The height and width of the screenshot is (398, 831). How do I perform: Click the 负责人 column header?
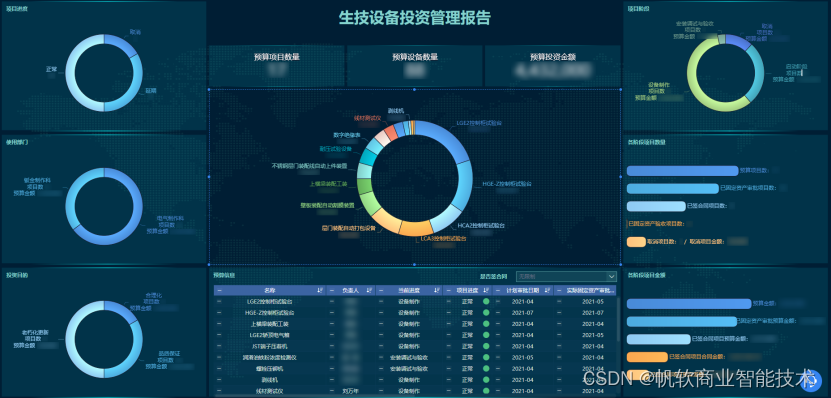tap(350, 290)
